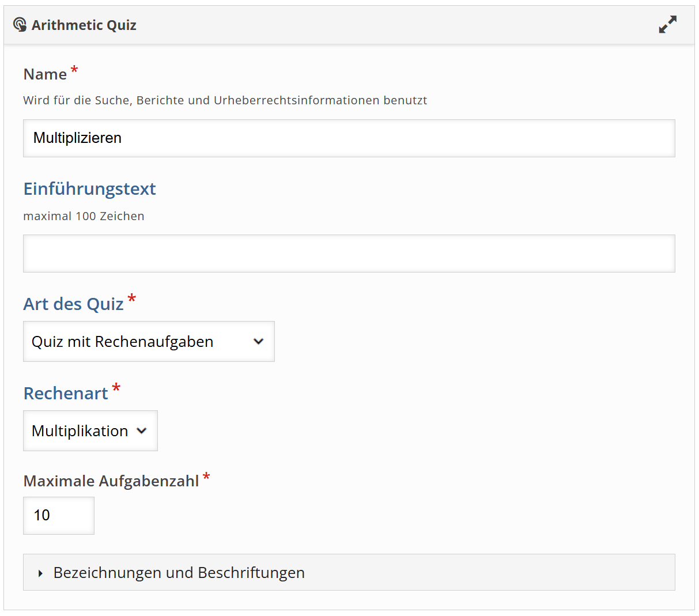Click the red asterisk next to Name
Screen dimensions: 699x616
[74, 71]
